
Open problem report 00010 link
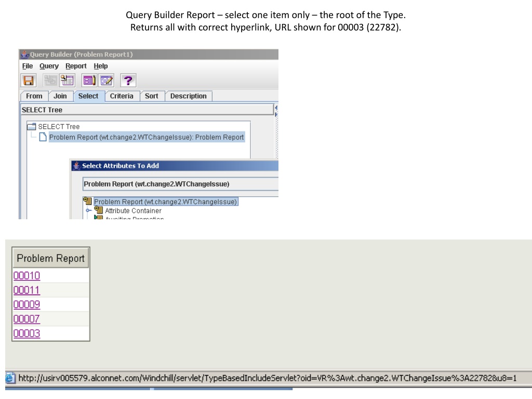(27, 275)
